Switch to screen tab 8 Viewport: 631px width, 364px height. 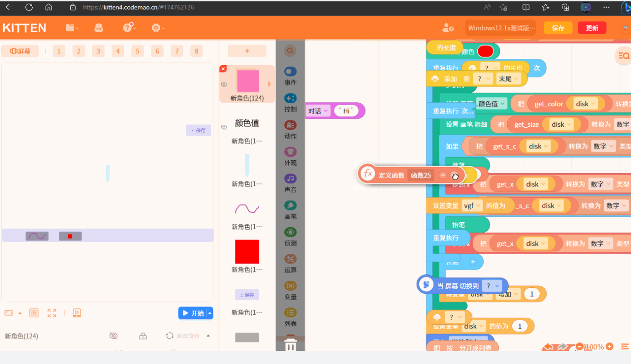[x=196, y=51]
